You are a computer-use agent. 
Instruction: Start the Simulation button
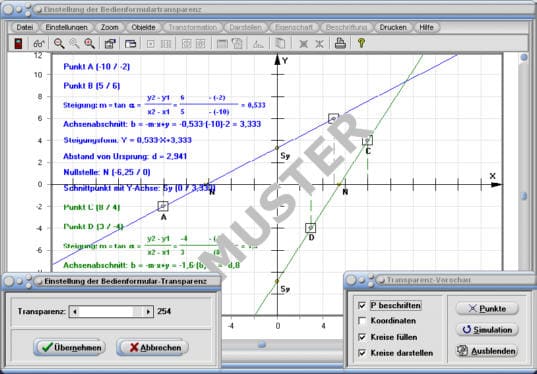pos(487,330)
